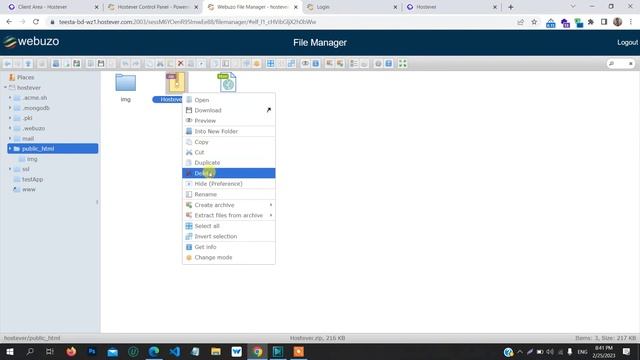Viewport: 640px width, 360px height.
Task: Bookmark this page with the star icon
Action: tap(534, 22)
